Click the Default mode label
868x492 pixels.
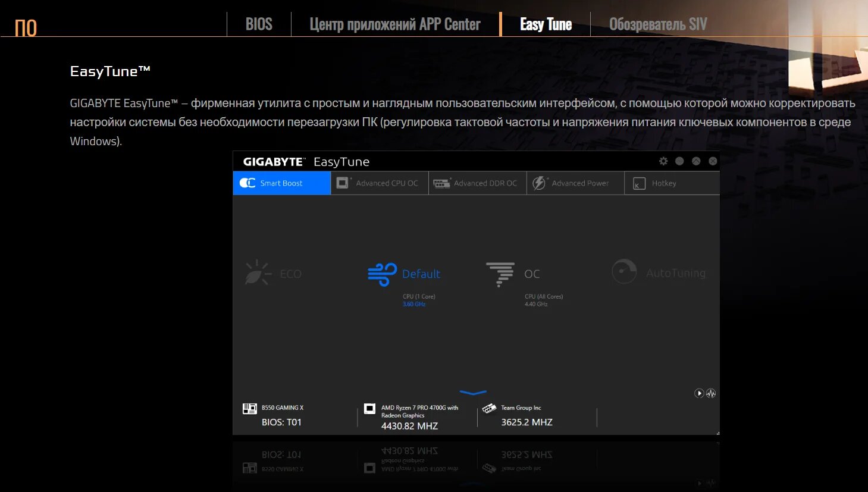[x=421, y=274]
